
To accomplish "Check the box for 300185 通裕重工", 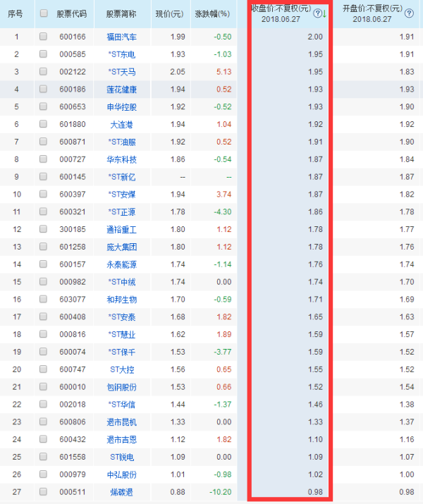I will [x=43, y=229].
